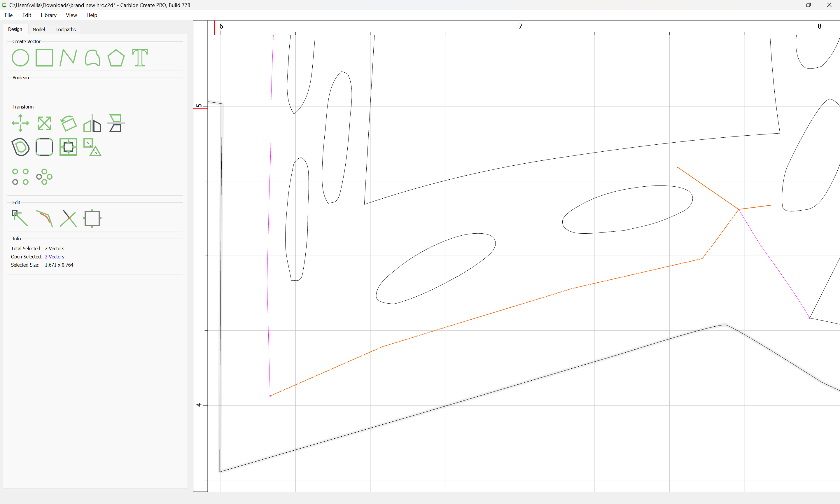The image size is (840, 504).
Task: Select the Text create vector tool
Action: point(140,58)
